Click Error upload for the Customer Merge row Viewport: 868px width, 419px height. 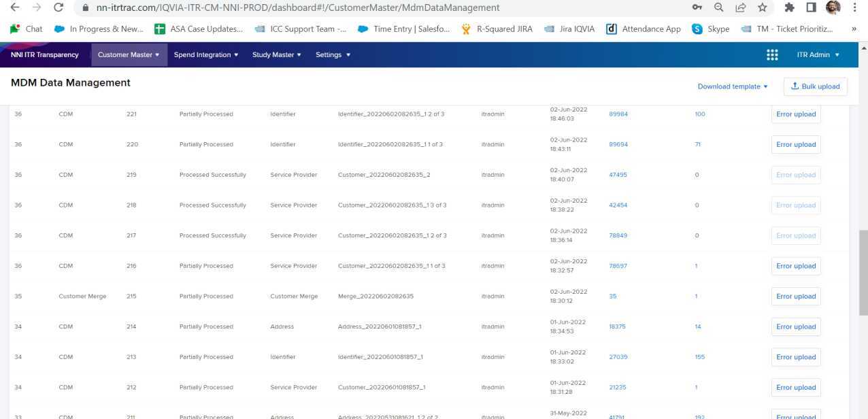coord(796,296)
